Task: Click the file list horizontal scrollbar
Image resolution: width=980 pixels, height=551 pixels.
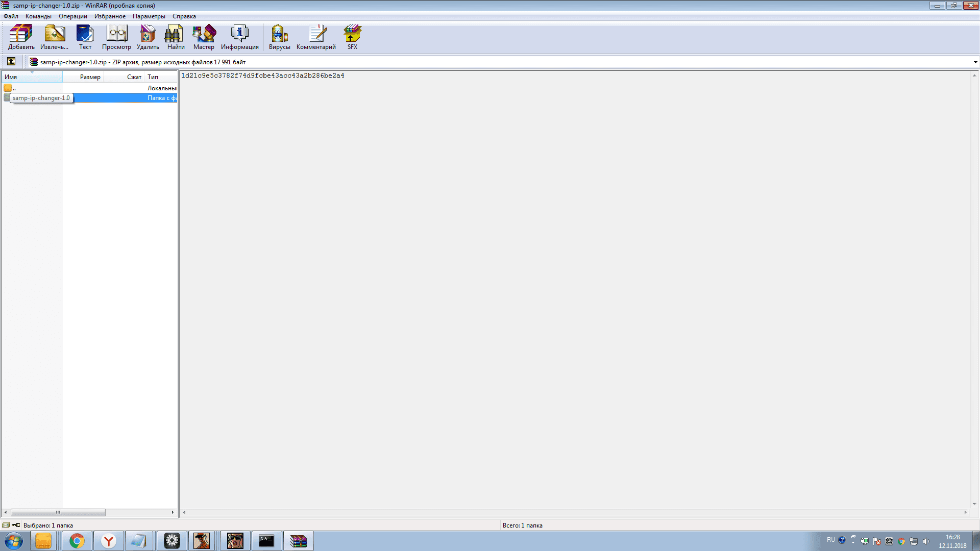Action: 58,512
